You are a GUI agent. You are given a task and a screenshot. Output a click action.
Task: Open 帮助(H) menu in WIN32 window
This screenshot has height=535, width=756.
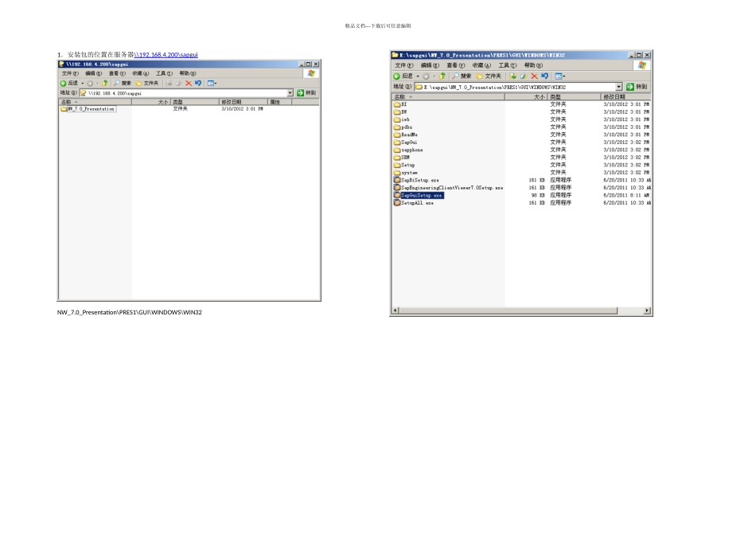point(533,65)
